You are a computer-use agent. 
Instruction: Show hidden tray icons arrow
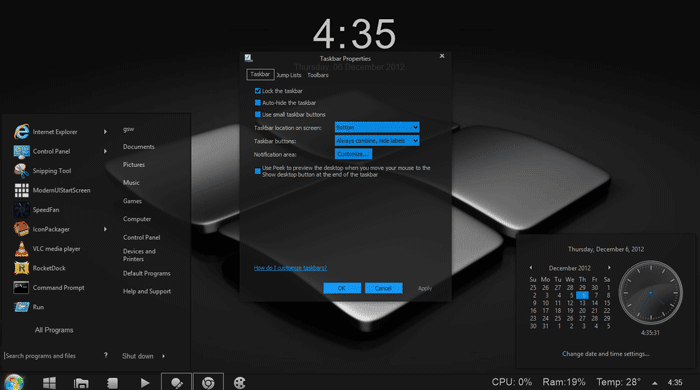654,383
